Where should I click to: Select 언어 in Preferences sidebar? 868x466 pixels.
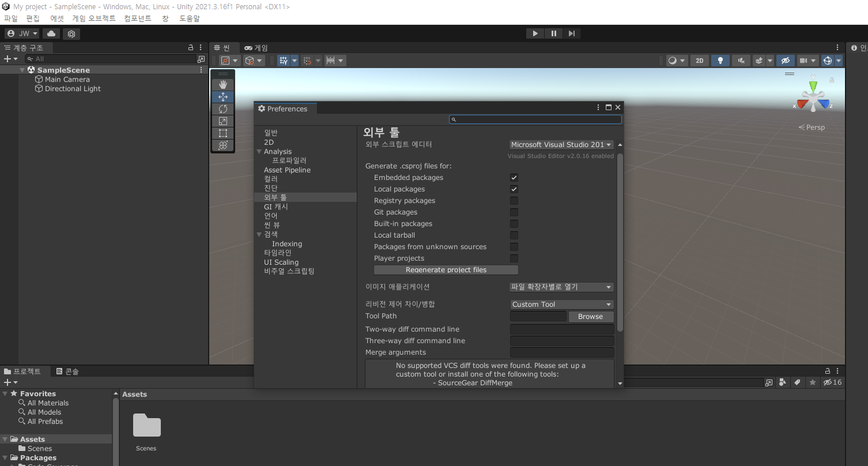(x=271, y=216)
